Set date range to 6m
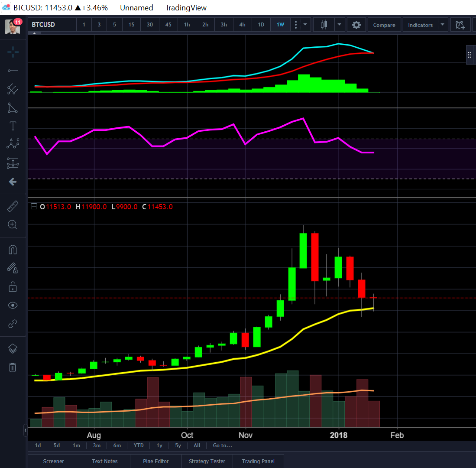Screen dimensions: 476x468 (117, 445)
